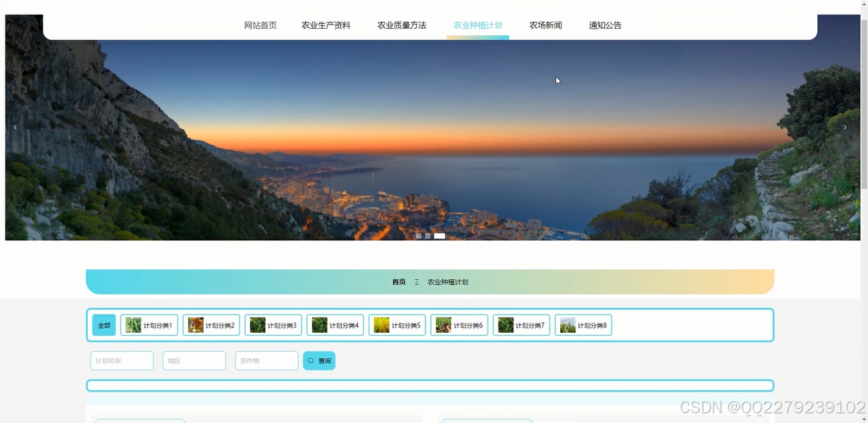Select the 计划分类2 thumbnail image

195,324
